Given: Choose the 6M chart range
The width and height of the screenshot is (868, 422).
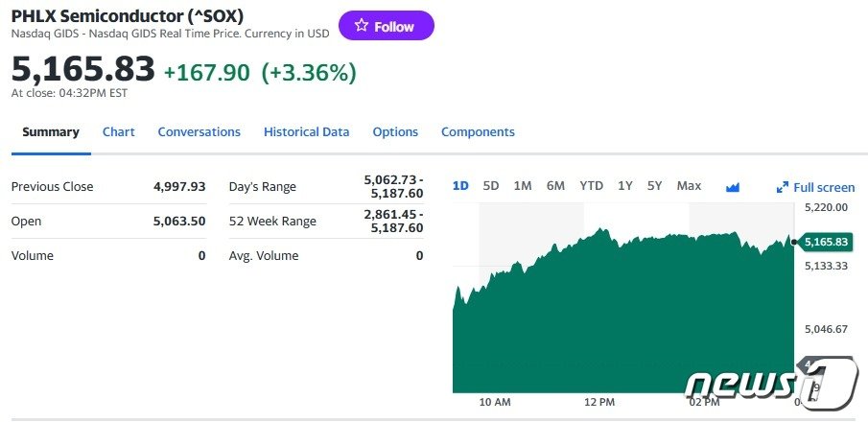Looking at the screenshot, I should tap(555, 186).
